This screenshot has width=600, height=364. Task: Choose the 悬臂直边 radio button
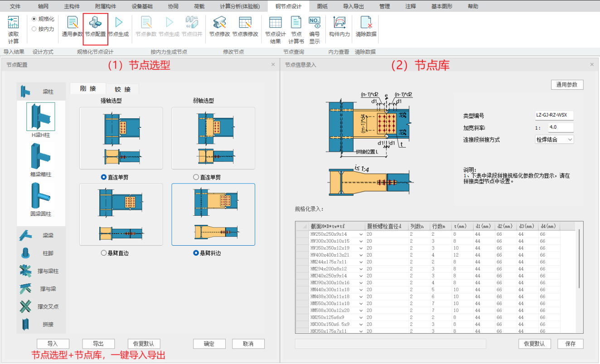(x=104, y=253)
